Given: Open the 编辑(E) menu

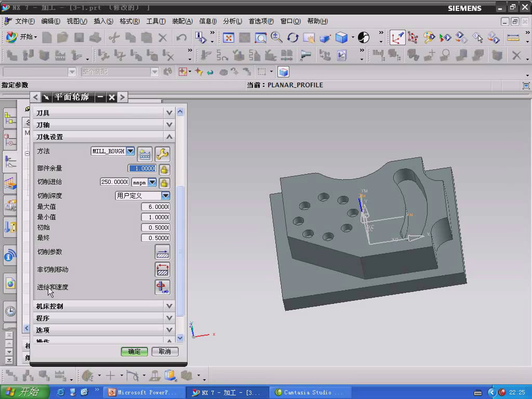Looking at the screenshot, I should pos(50,21).
